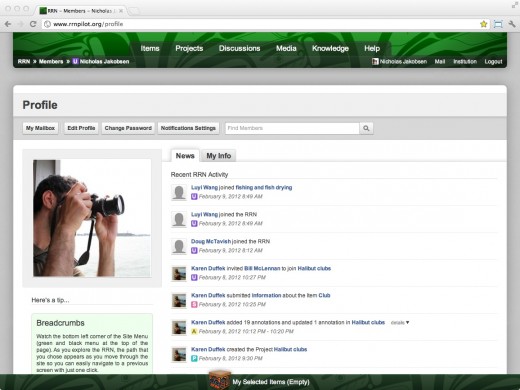Click My Selected Items (Empty) bar
The width and height of the screenshot is (520, 390).
click(x=271, y=382)
